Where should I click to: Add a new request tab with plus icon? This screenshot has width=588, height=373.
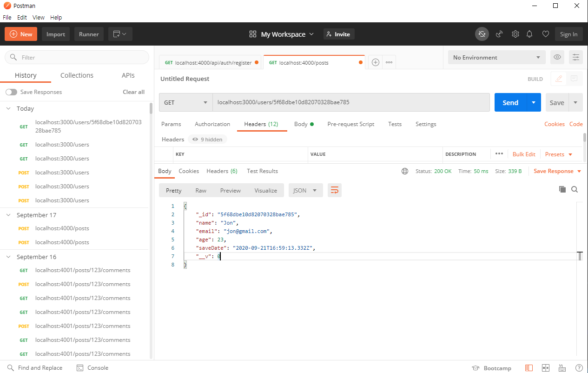(x=376, y=62)
